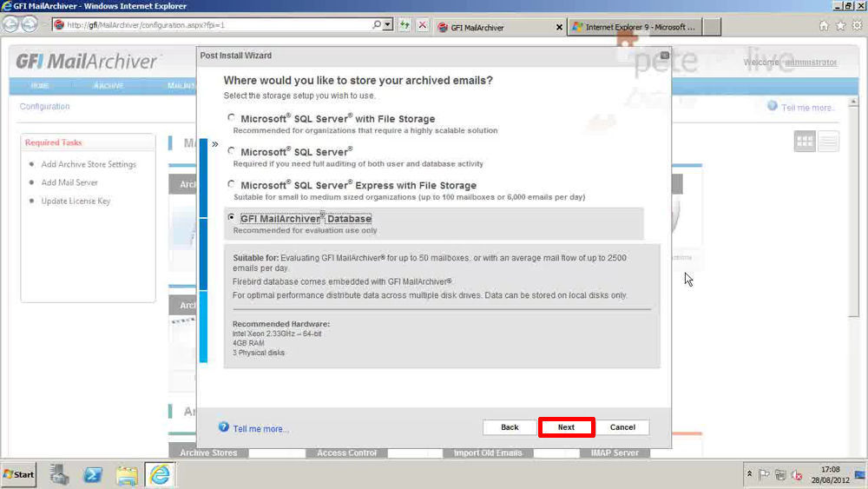Click the browser Home icon
The width and height of the screenshot is (868, 489).
pos(824,25)
